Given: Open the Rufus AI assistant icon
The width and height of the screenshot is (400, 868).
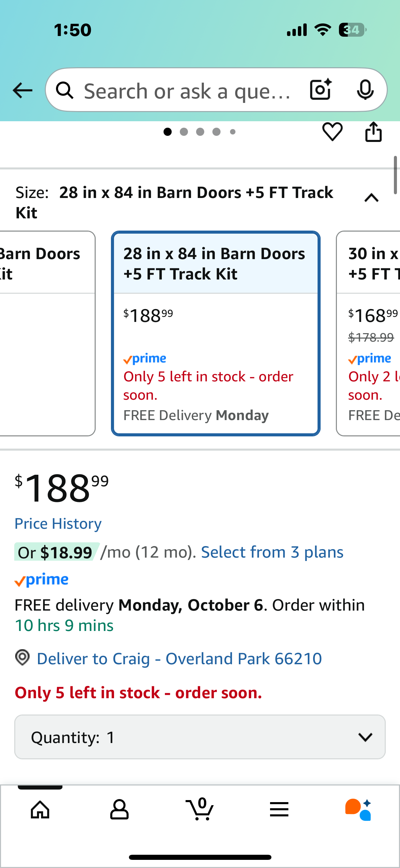Looking at the screenshot, I should coord(358,810).
